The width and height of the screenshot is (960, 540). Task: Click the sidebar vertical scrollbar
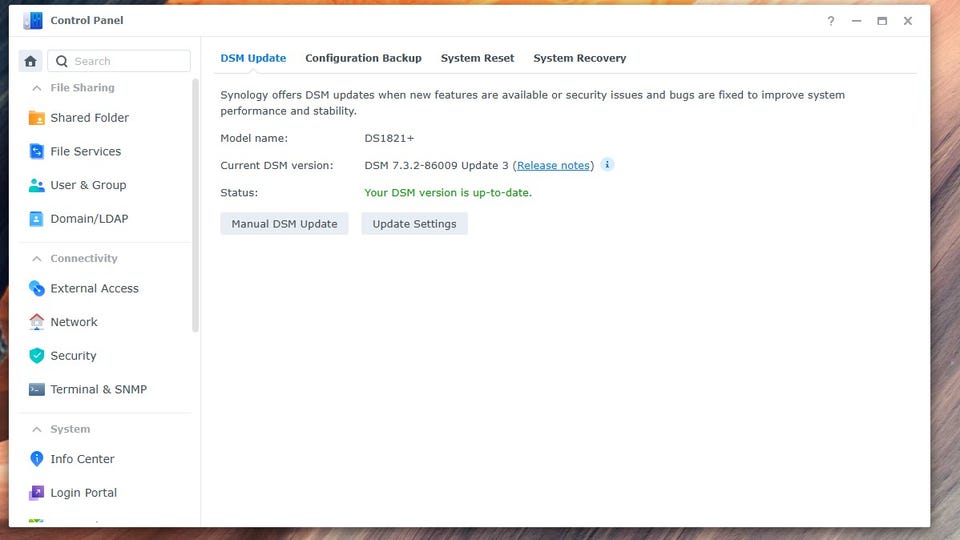point(196,205)
